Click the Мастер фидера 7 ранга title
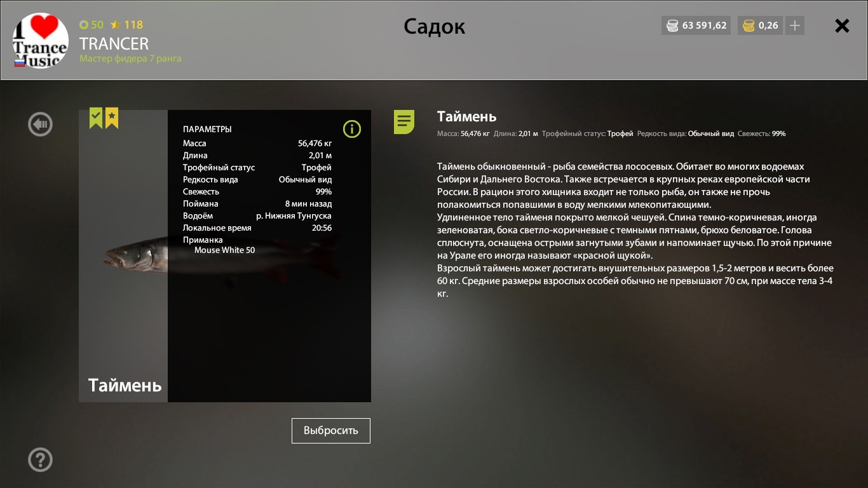This screenshot has height=488, width=868. 130,58
